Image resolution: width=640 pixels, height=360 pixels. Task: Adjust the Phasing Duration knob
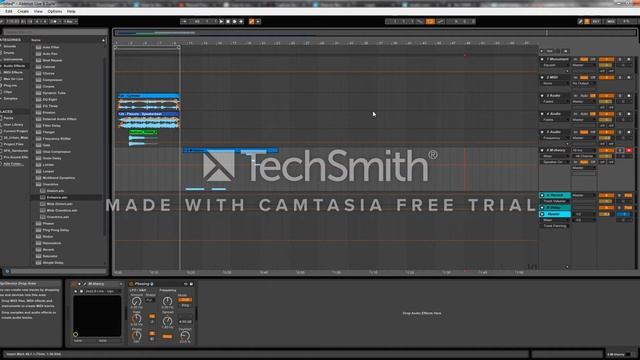point(185,336)
